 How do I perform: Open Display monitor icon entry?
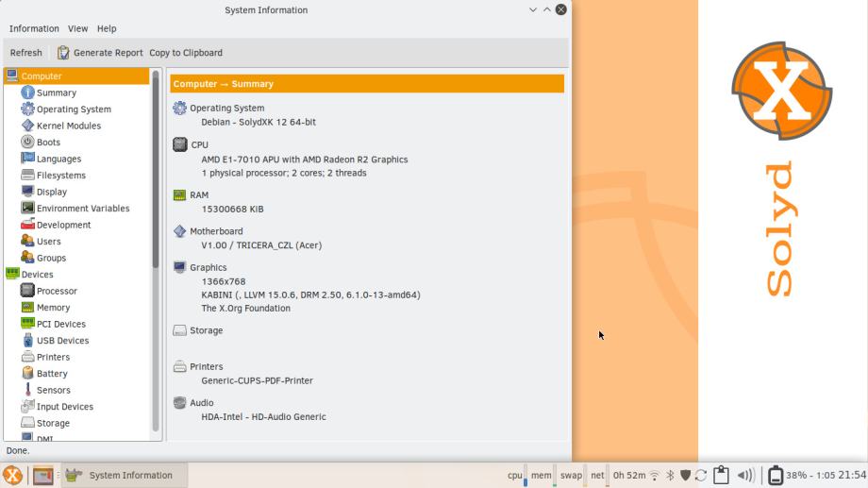coord(44,192)
